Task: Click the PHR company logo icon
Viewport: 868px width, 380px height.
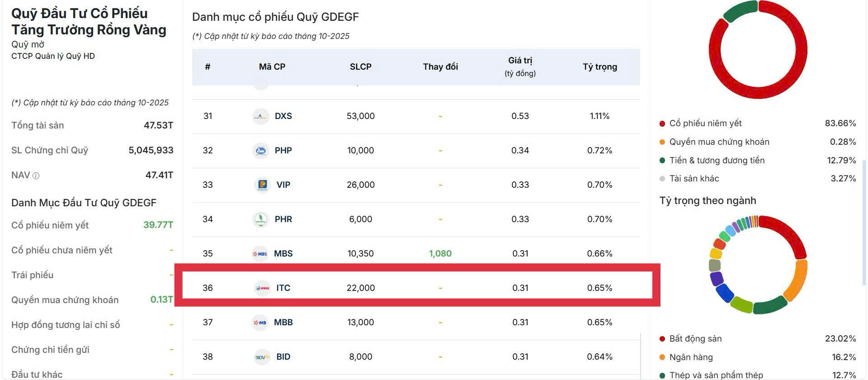Action: click(x=260, y=219)
